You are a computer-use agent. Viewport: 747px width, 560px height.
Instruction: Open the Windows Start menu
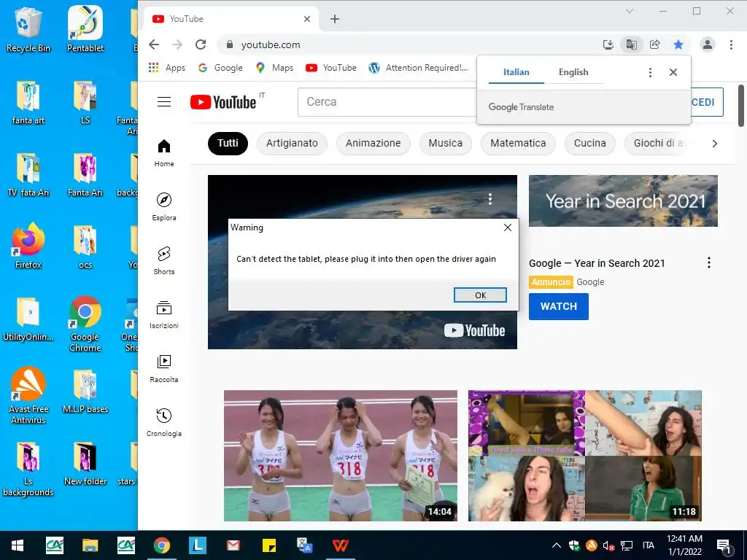(18, 545)
